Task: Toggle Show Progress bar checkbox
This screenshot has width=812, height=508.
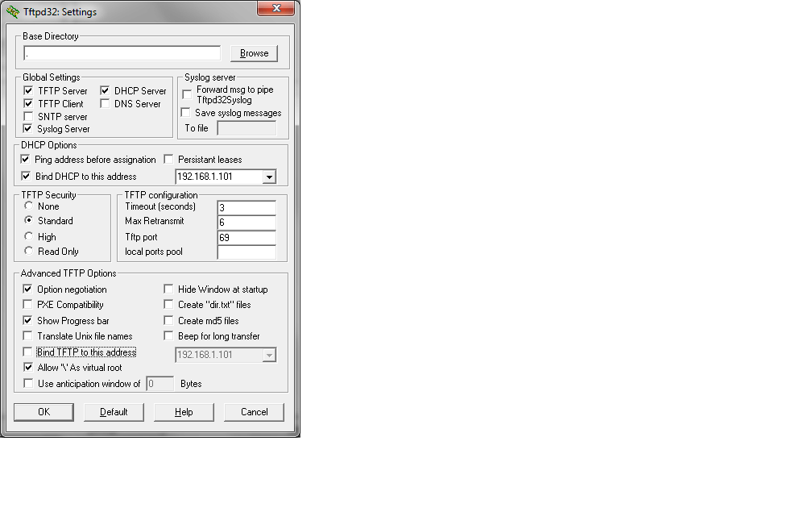Action: [x=27, y=320]
